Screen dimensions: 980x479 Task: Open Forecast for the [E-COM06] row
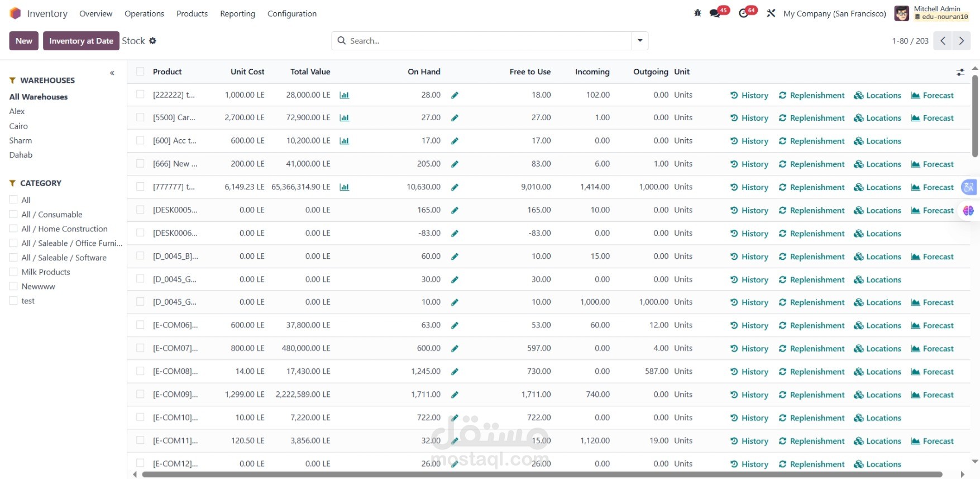(x=932, y=325)
